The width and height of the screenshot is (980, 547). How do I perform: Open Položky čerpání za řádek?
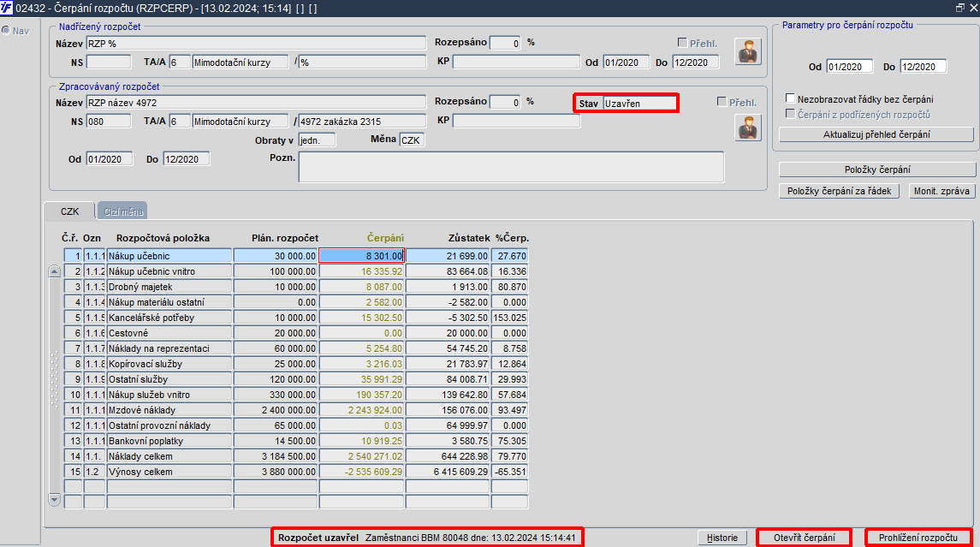[839, 191]
